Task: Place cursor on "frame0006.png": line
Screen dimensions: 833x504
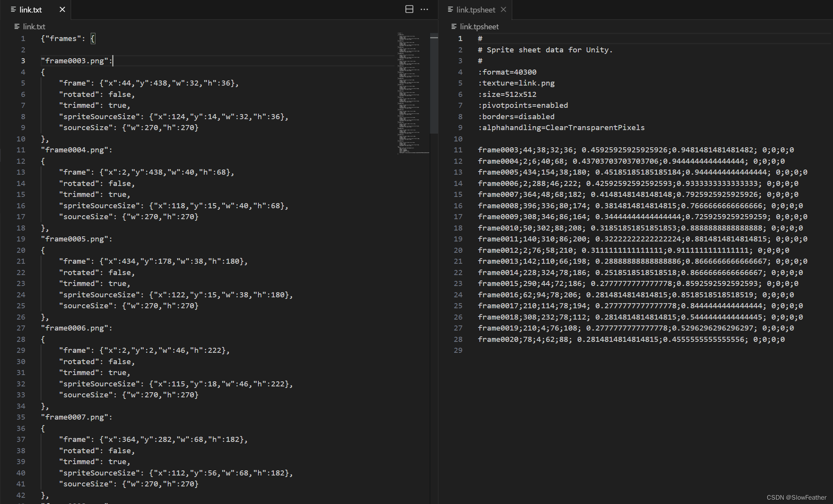Action: click(x=77, y=328)
